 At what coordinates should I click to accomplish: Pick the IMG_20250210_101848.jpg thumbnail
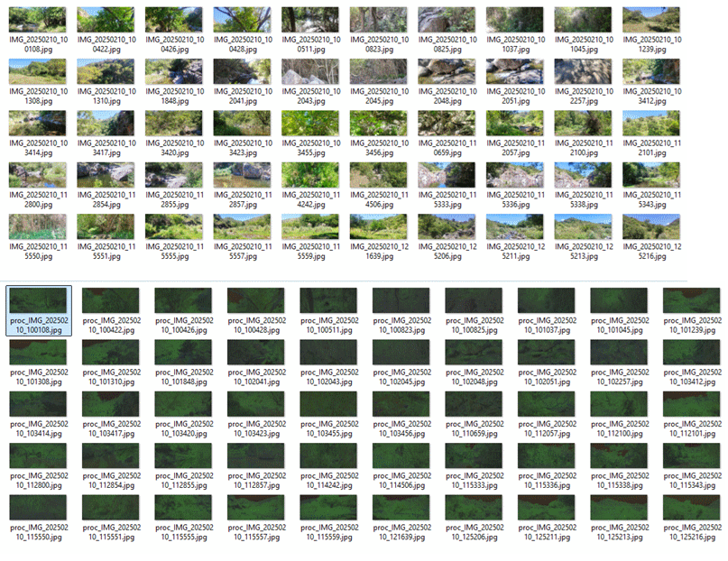pos(173,72)
